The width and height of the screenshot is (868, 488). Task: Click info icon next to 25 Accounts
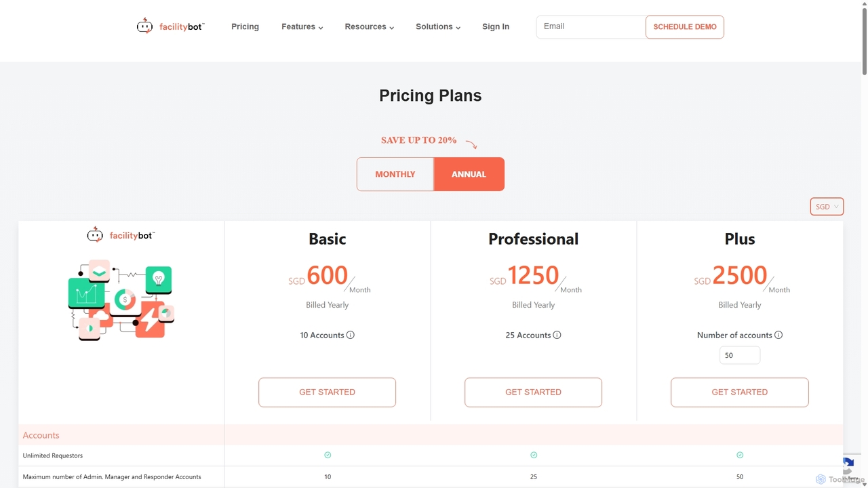coord(557,335)
